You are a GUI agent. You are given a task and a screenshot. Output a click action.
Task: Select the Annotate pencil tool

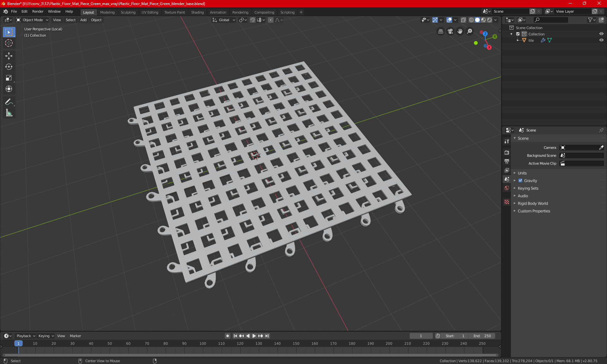click(9, 102)
